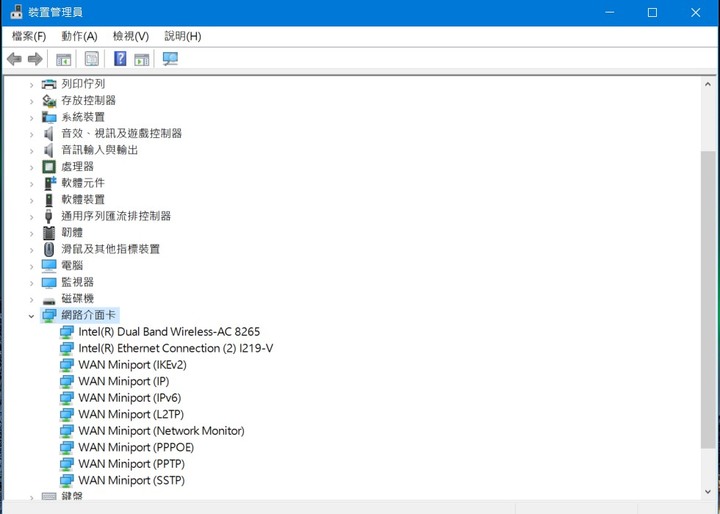Open the 說明(H) menu
The image size is (720, 514).
pyautogui.click(x=183, y=36)
